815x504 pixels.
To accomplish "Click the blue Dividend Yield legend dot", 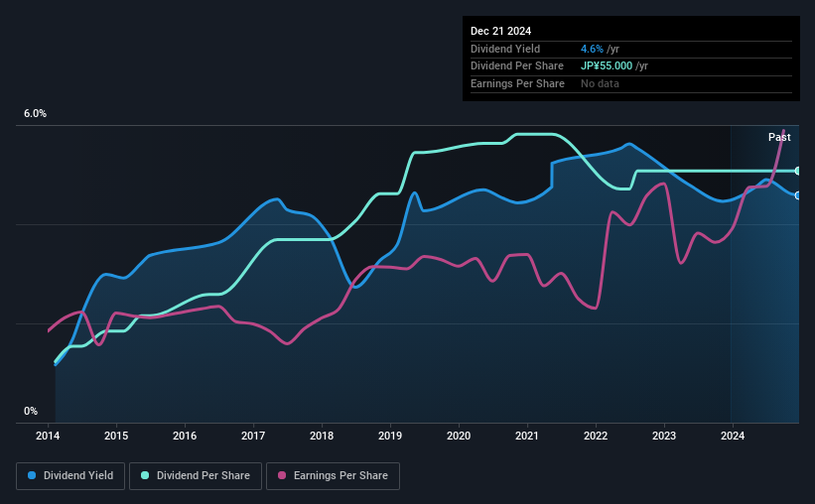I will coord(32,475).
